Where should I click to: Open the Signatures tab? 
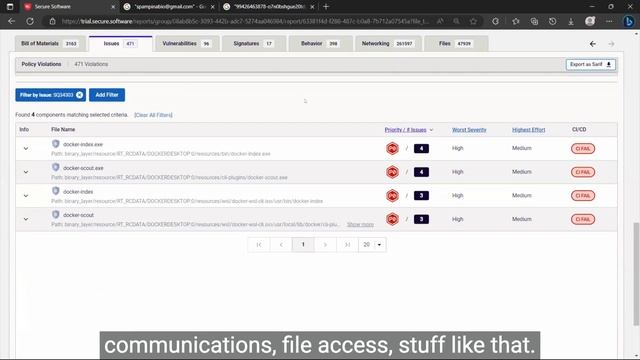click(x=253, y=44)
